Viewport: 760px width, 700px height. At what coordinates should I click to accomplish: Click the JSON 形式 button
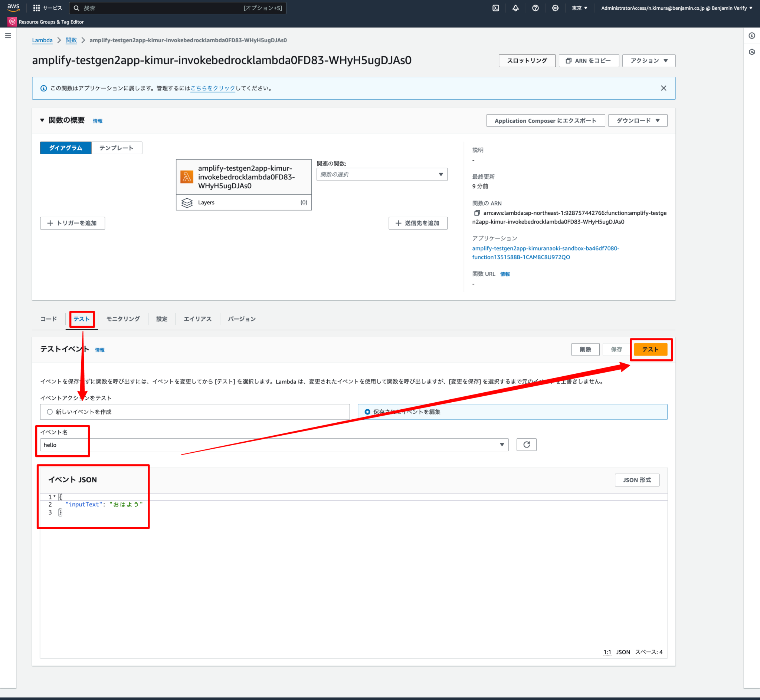pyautogui.click(x=637, y=479)
